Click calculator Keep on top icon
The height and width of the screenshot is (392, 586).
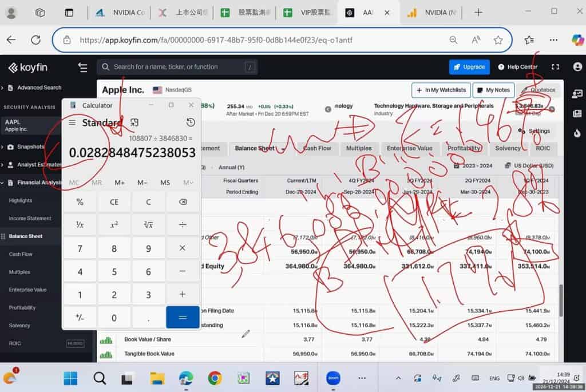pos(134,122)
